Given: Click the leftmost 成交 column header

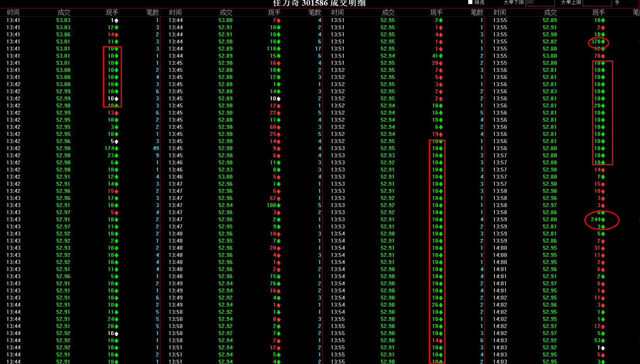Looking at the screenshot, I should (64, 13).
